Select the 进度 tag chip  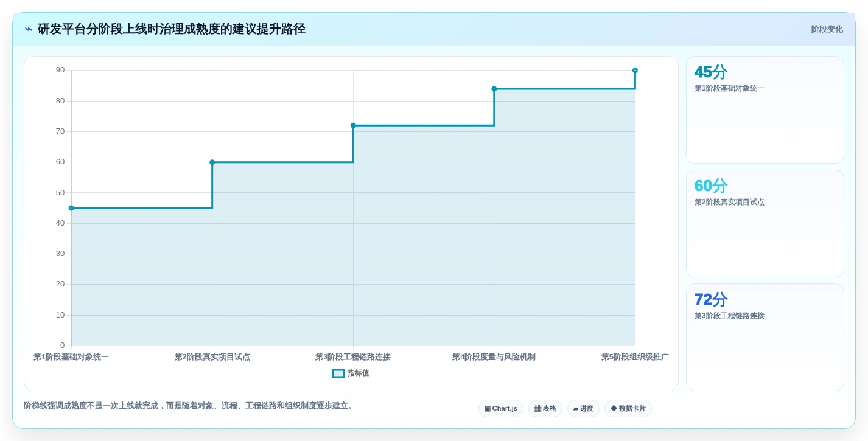tap(583, 409)
